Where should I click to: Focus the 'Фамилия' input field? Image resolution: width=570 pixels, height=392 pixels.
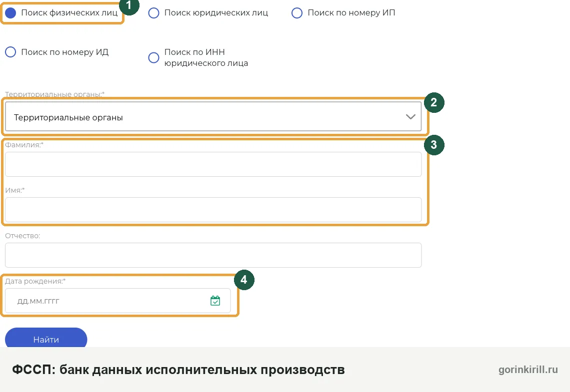(x=213, y=164)
